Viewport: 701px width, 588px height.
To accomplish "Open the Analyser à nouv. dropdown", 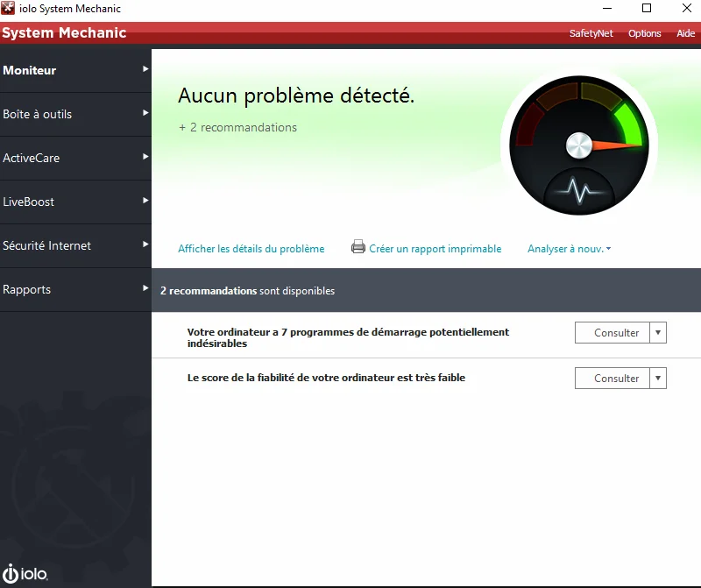I will tap(569, 249).
